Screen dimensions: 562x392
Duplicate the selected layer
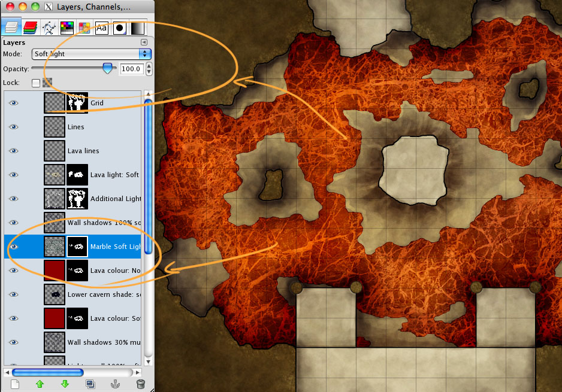[x=90, y=384]
